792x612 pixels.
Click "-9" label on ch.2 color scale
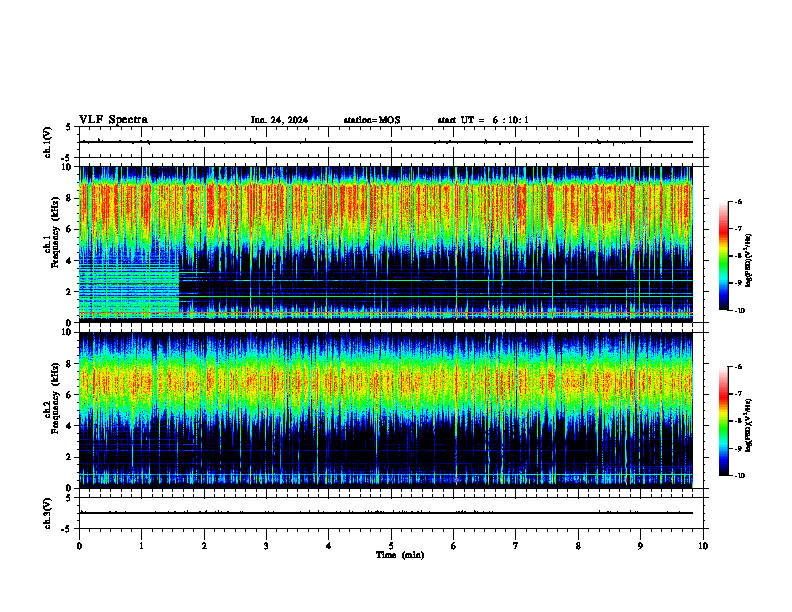[738, 448]
